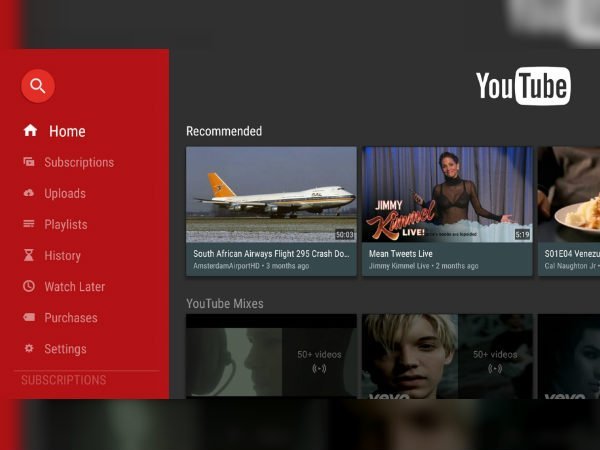Play the South African Airways Flight 295 video
600x450 pixels.
(271, 195)
